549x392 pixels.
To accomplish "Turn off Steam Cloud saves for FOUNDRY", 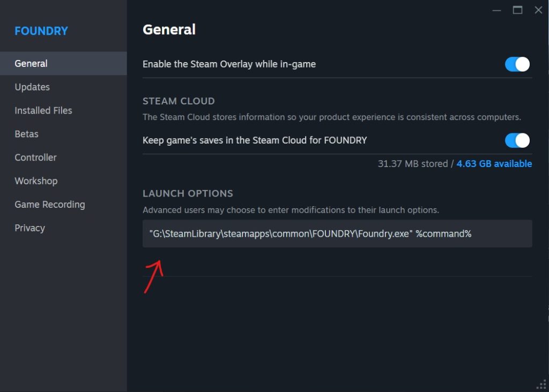I will coord(516,140).
